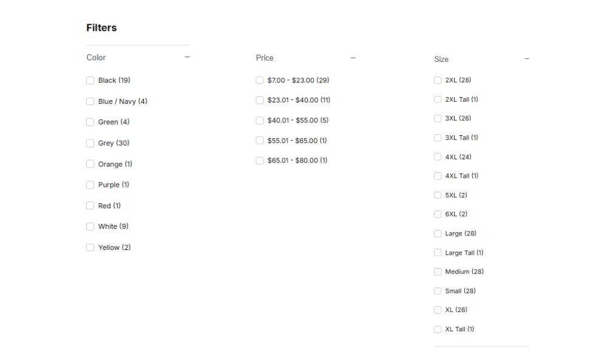Filter by price $7.00 - $23.00
This screenshot has height=364, width=607.
pyautogui.click(x=260, y=80)
